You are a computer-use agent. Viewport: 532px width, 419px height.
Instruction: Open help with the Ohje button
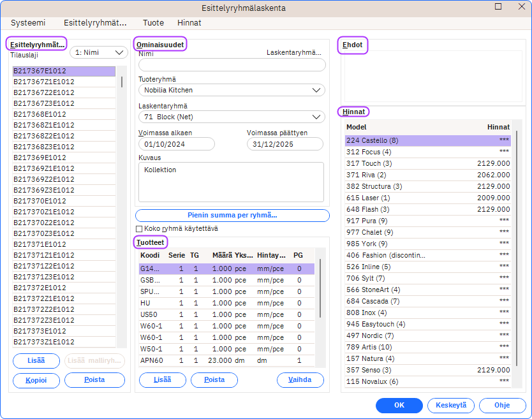click(x=503, y=405)
